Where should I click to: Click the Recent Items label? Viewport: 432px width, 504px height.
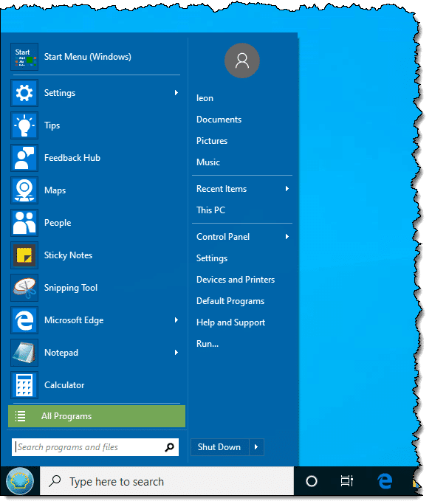click(222, 189)
